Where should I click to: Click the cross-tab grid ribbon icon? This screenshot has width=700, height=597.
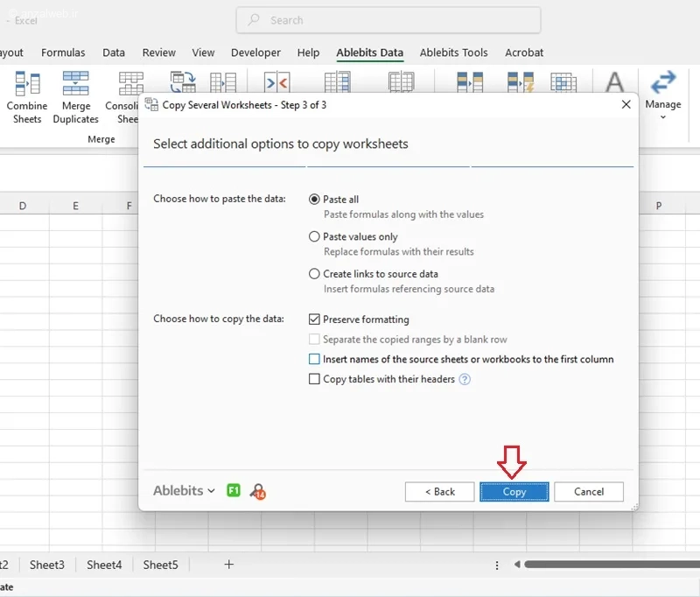point(563,82)
